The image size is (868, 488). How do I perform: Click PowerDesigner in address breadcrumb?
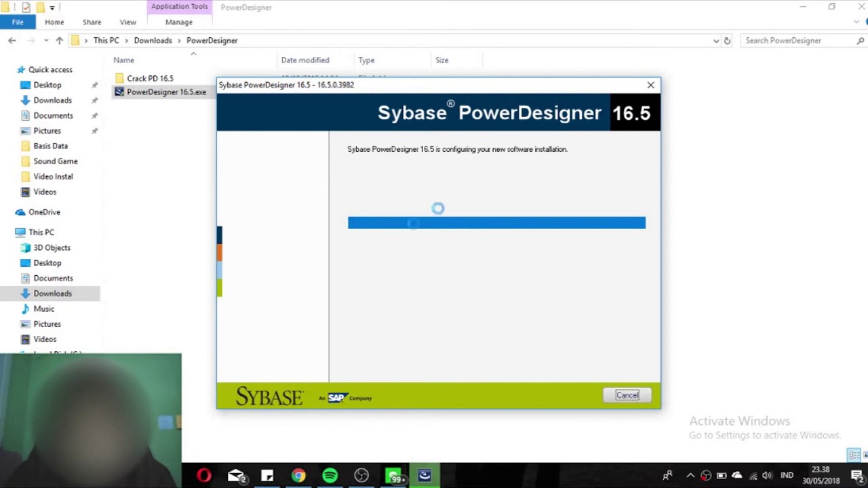pyautogui.click(x=212, y=41)
